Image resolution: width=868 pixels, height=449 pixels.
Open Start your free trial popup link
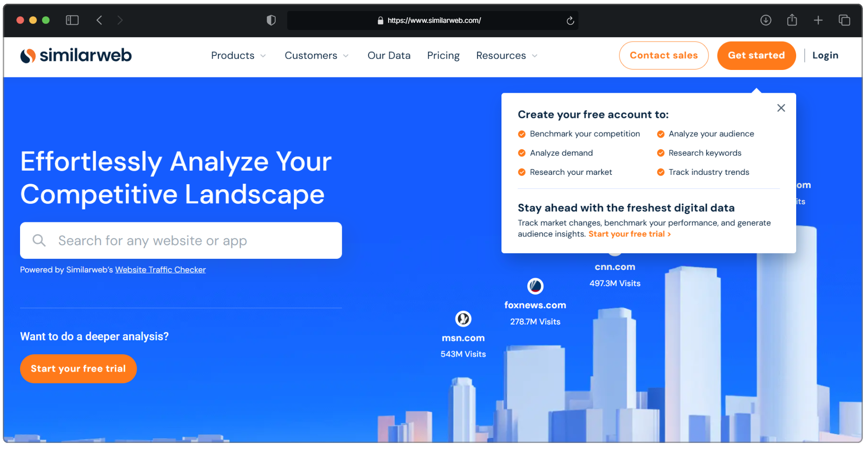[x=630, y=234]
